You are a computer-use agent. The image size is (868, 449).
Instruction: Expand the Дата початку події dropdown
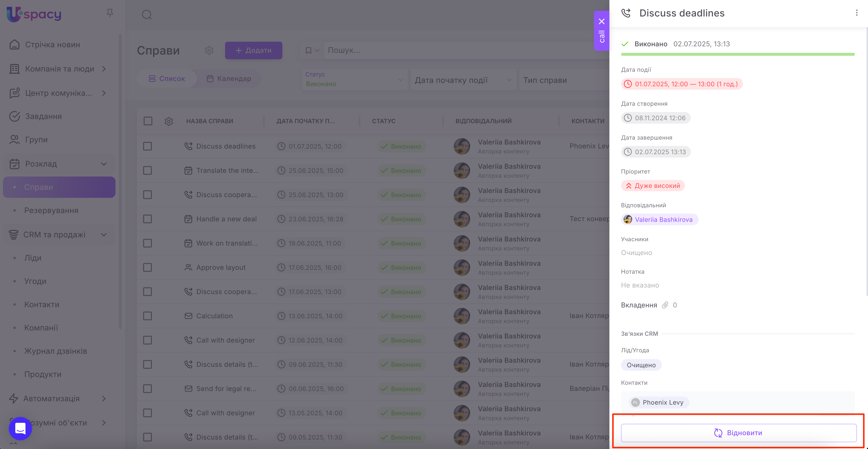(x=463, y=80)
